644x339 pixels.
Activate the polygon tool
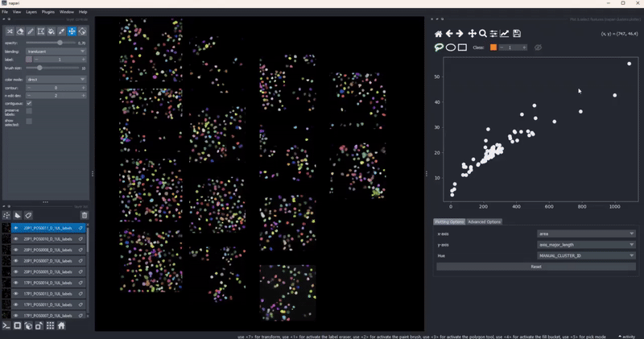click(41, 31)
